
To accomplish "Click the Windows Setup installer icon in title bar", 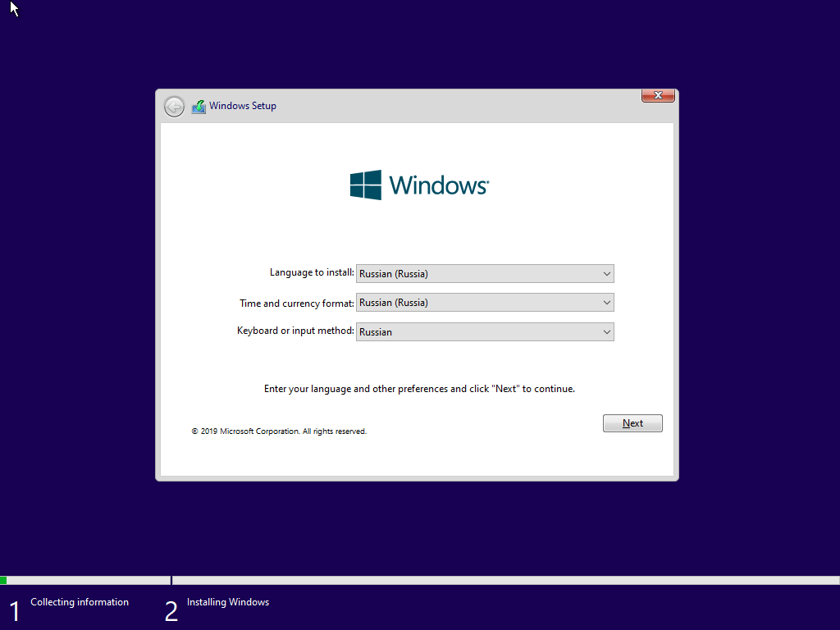I will pyautogui.click(x=199, y=107).
